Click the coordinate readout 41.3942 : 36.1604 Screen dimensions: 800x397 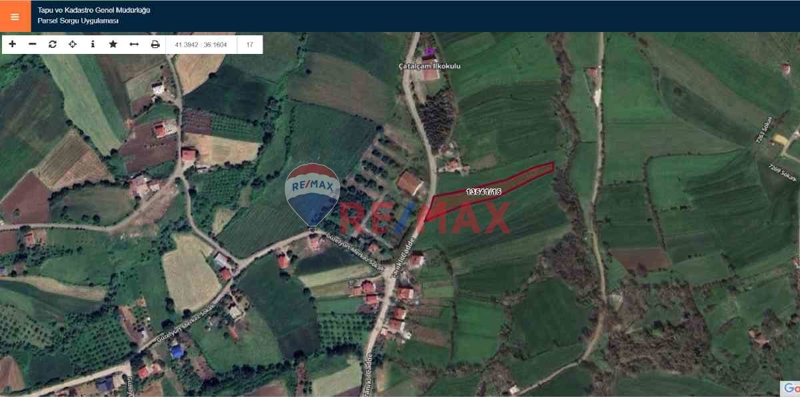click(201, 44)
